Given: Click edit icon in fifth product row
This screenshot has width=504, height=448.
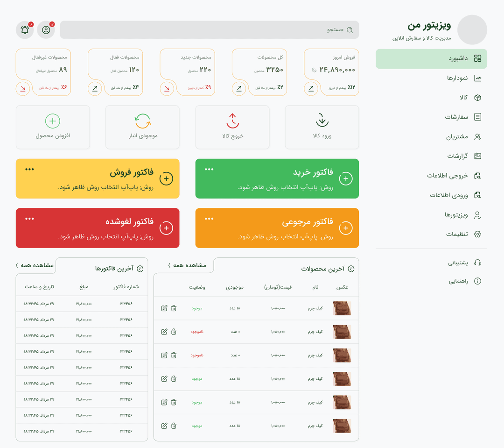Looking at the screenshot, I should pyautogui.click(x=164, y=402).
